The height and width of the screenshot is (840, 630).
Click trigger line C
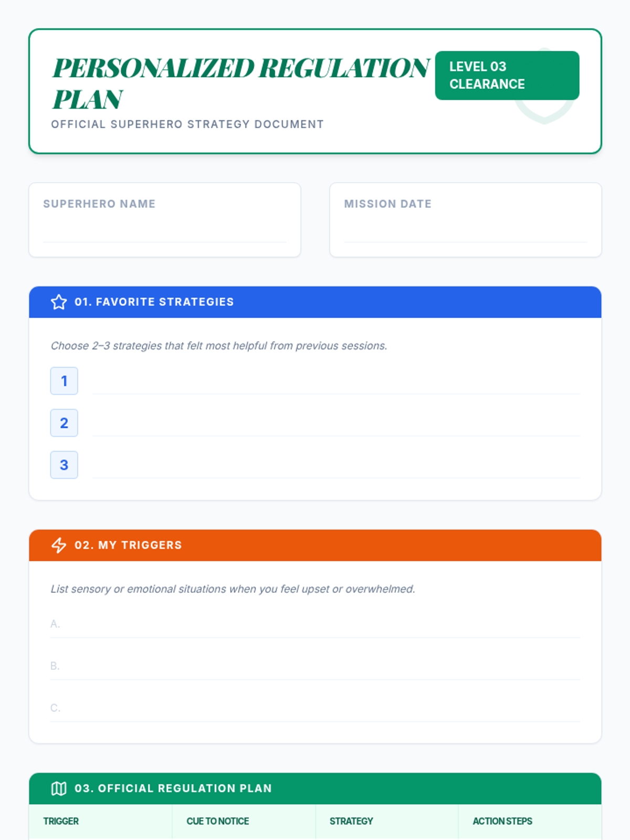pos(315,708)
